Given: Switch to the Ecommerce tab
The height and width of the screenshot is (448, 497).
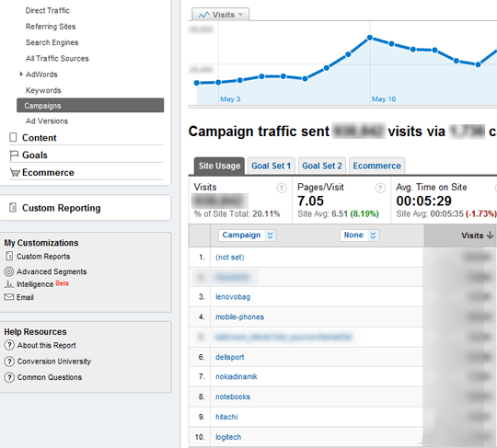Looking at the screenshot, I should click(376, 166).
